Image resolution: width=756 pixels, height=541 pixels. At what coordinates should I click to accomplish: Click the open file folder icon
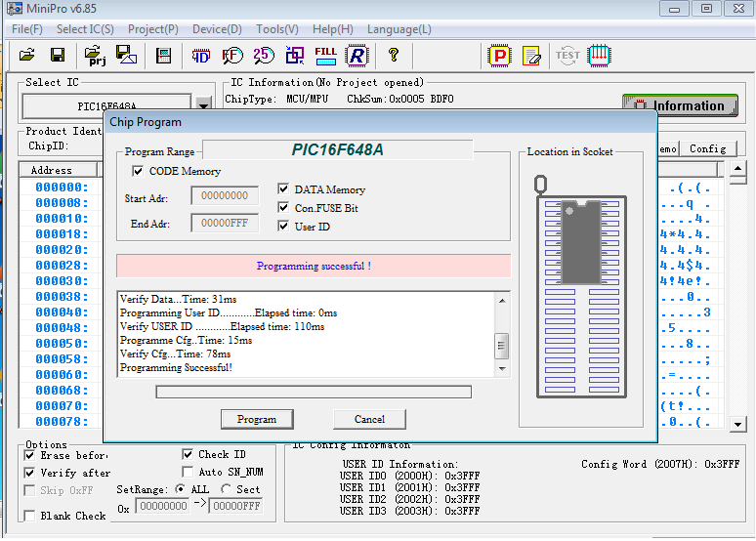tap(27, 55)
